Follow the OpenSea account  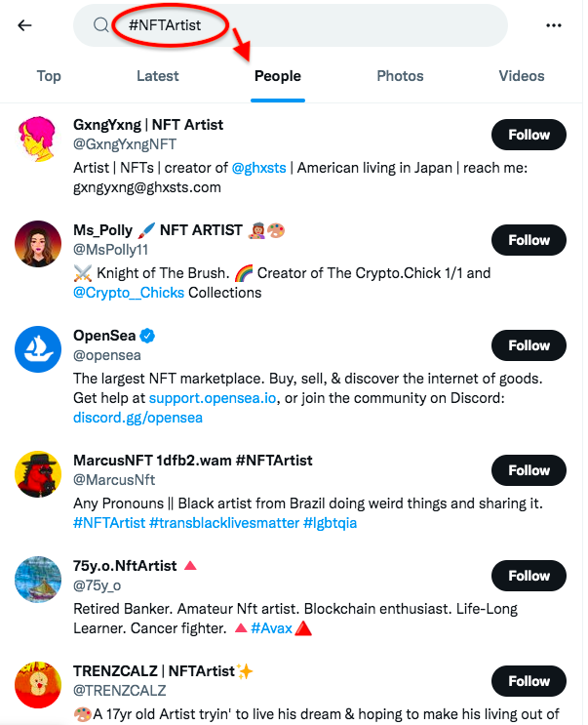529,345
